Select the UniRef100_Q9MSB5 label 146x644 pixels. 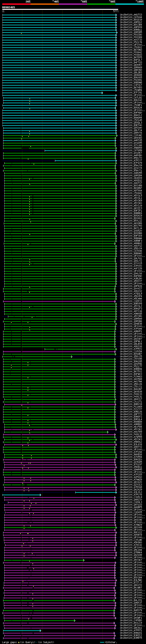pos(131,32)
